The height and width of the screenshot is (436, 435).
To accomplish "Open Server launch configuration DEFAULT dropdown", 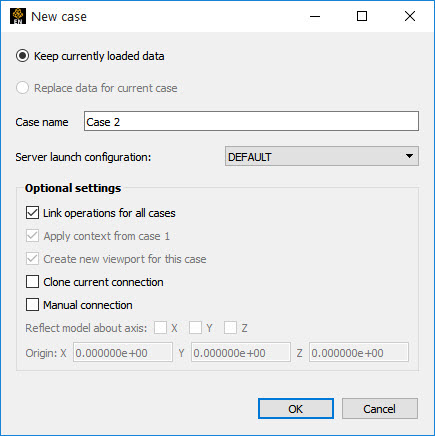I will tap(322, 156).
